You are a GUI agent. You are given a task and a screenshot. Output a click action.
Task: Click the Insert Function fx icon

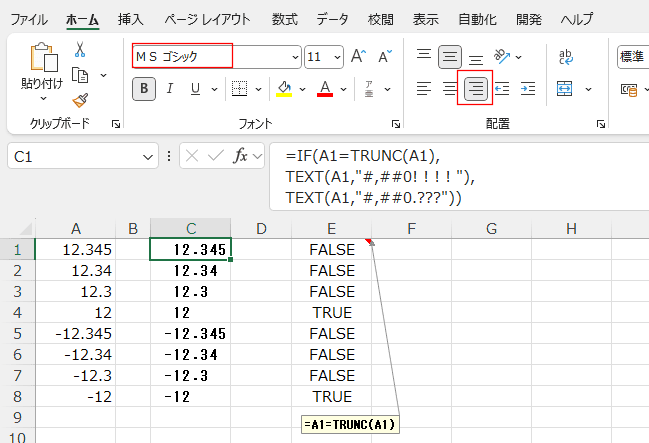pos(241,155)
